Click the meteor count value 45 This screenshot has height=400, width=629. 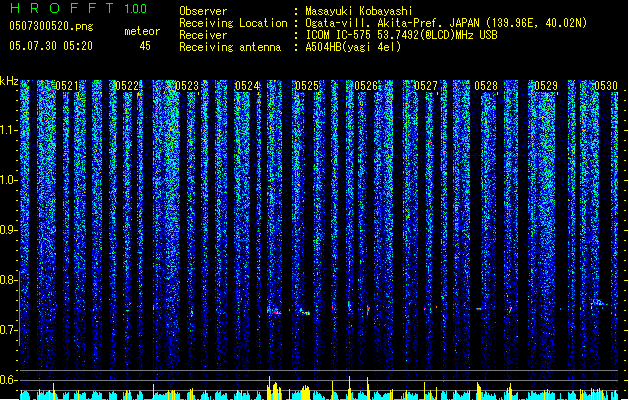(x=145, y=46)
